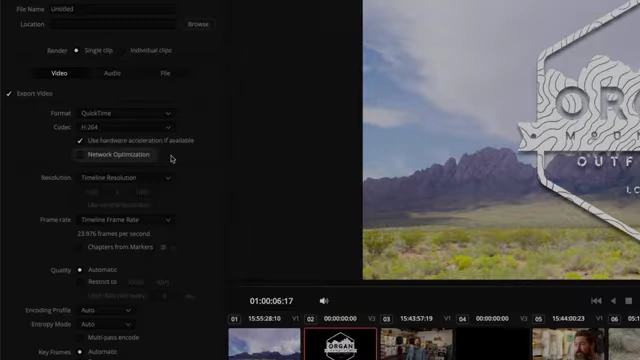Enable the Multi-pass encode checkbox
The width and height of the screenshot is (640, 360).
tap(80, 338)
